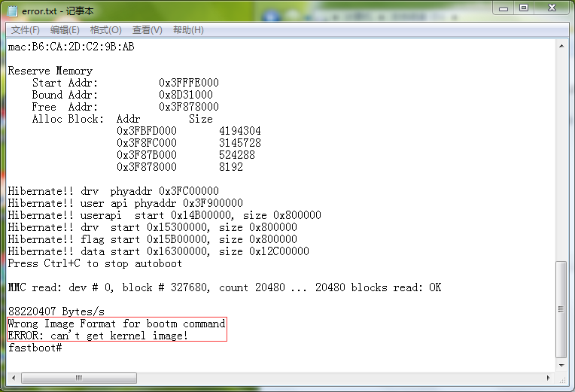Click 'Wrong Image Format for bootm command'
The width and height of the screenshot is (575, 392).
[116, 324]
